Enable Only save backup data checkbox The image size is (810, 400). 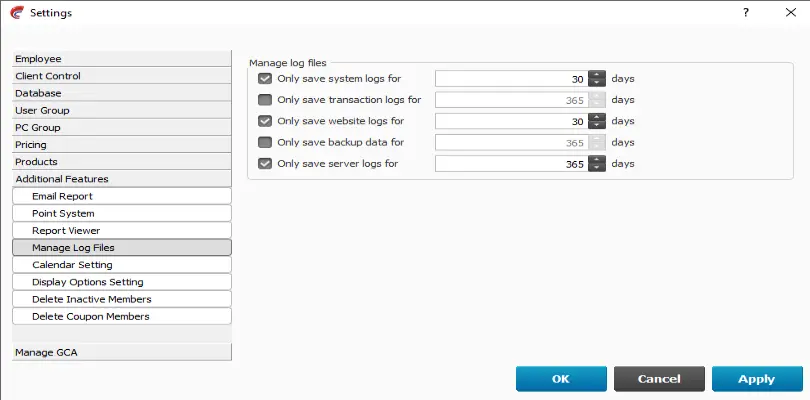[265, 142]
